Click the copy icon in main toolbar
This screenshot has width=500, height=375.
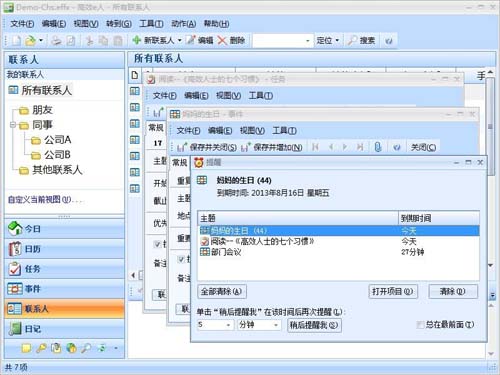coord(103,41)
